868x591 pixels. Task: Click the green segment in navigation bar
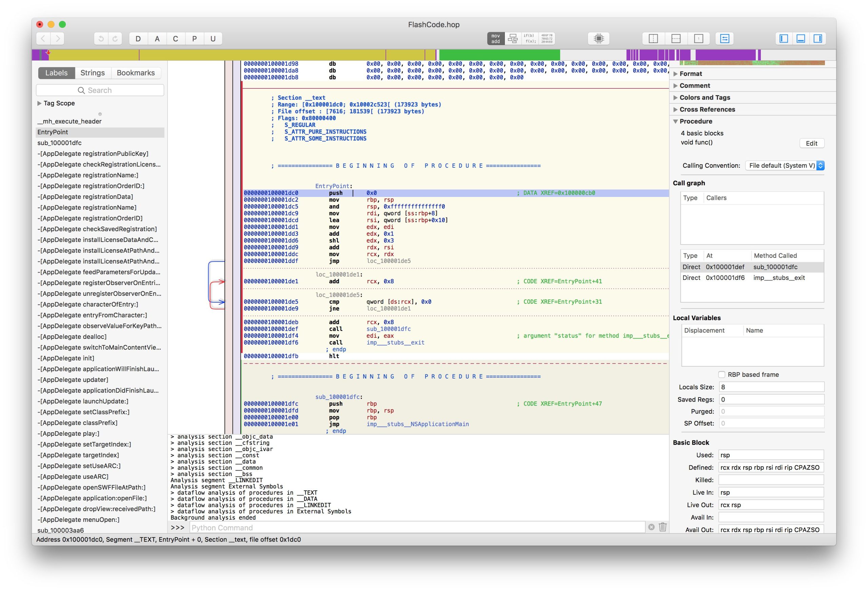click(499, 55)
